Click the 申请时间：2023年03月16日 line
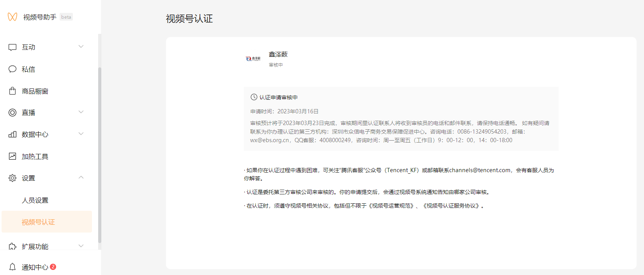 tap(284, 111)
